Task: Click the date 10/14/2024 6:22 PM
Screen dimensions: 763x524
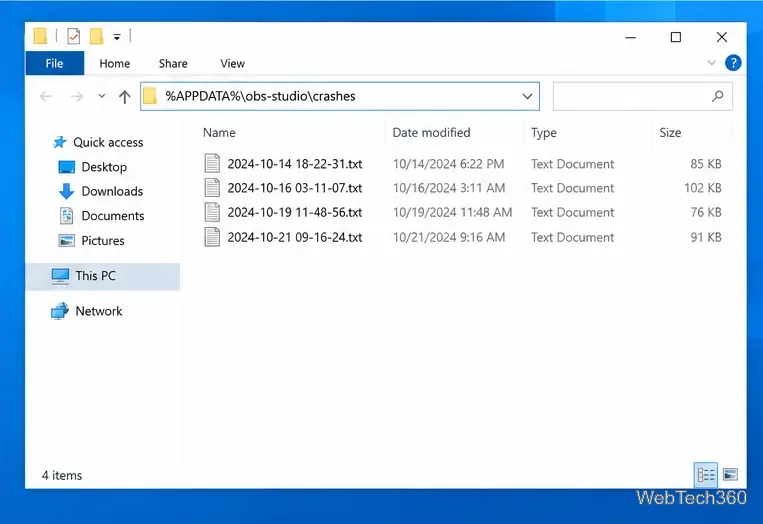Action: [x=448, y=164]
